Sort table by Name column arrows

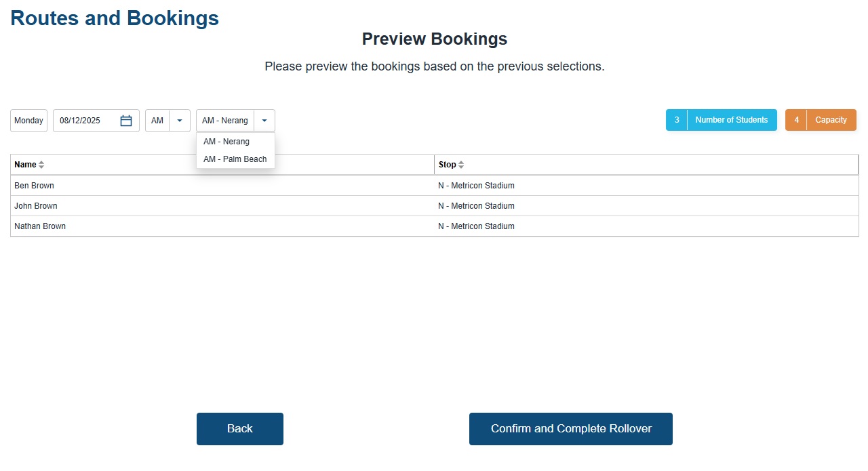coord(41,165)
